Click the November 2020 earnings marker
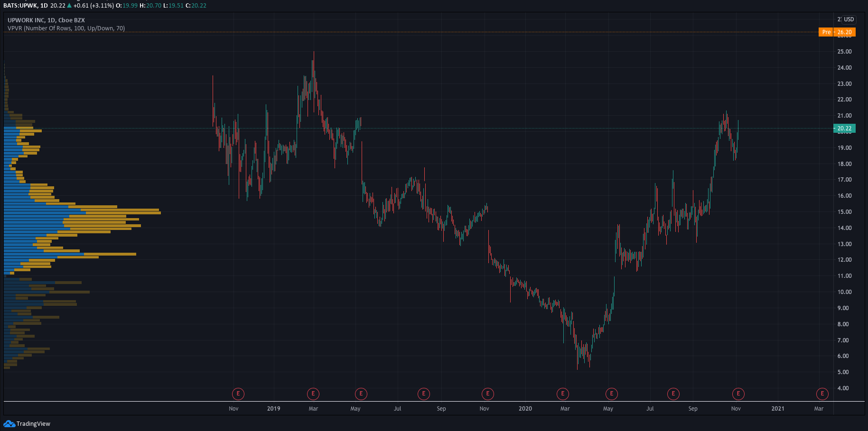 point(738,394)
